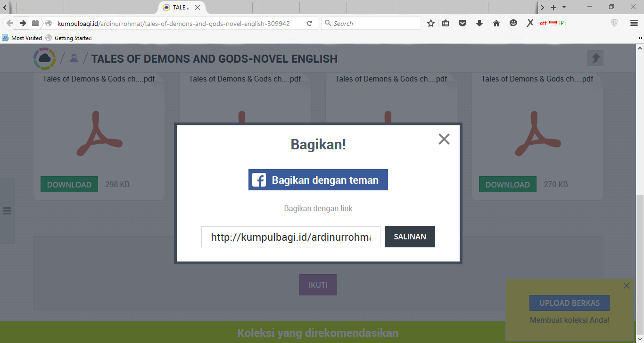This screenshot has width=644, height=343.
Task: Open the left sidebar menu handle
Action: [7, 211]
